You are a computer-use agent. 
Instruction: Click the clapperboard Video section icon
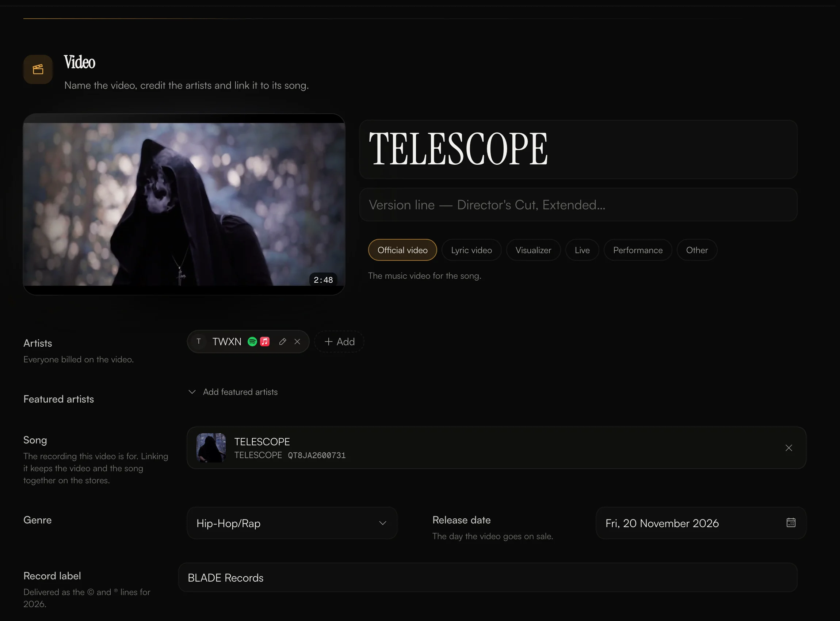pos(38,69)
